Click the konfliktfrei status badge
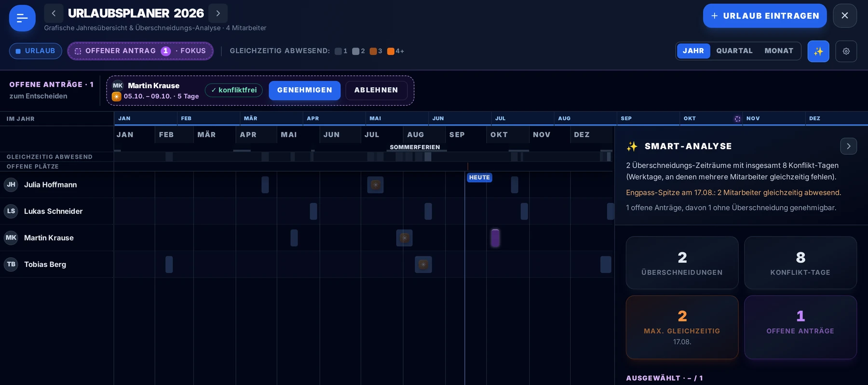 (x=234, y=90)
